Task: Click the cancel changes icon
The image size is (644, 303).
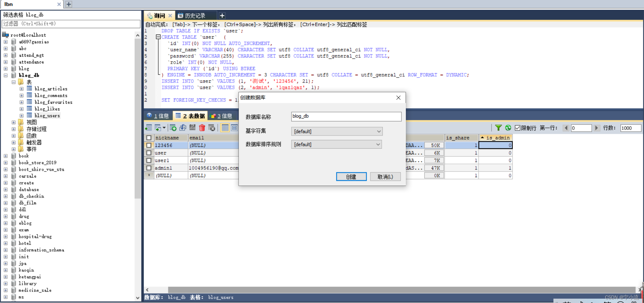Action: (x=212, y=128)
